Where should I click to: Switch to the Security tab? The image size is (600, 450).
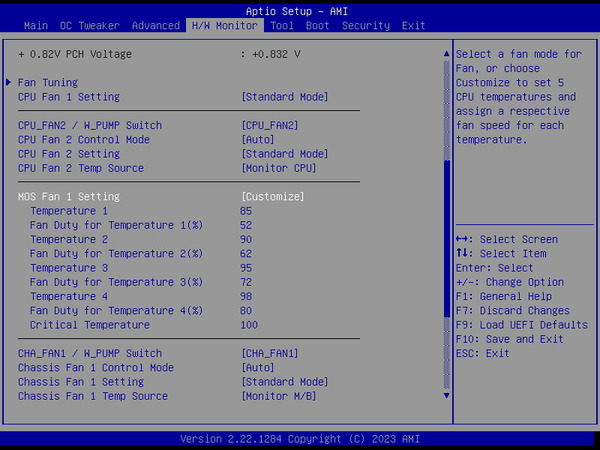coord(365,26)
